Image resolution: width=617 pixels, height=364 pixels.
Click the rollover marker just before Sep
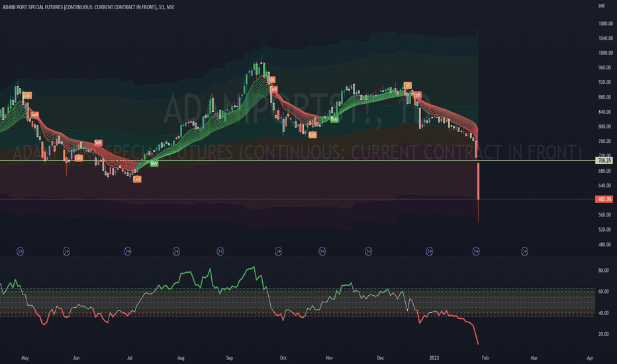(x=220, y=251)
